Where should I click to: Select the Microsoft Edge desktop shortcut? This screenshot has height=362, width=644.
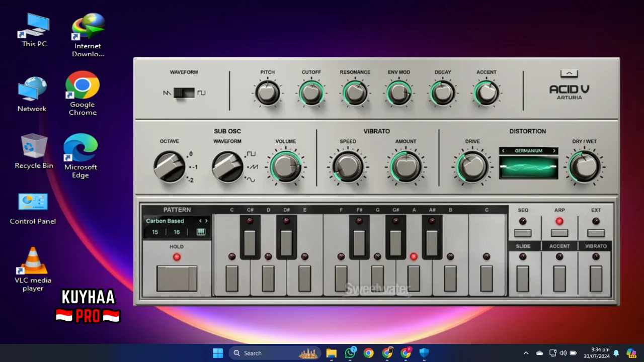pyautogui.click(x=80, y=156)
